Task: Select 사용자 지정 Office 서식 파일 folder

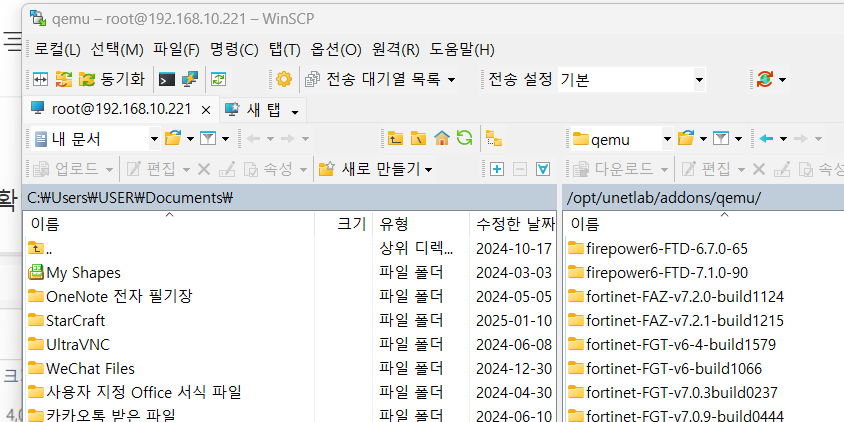Action: pos(290,392)
